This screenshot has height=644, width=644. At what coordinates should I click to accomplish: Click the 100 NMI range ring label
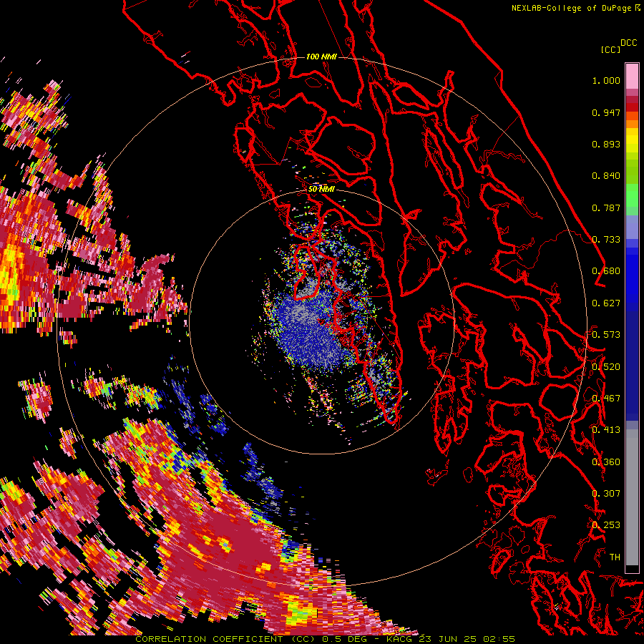coord(321,57)
